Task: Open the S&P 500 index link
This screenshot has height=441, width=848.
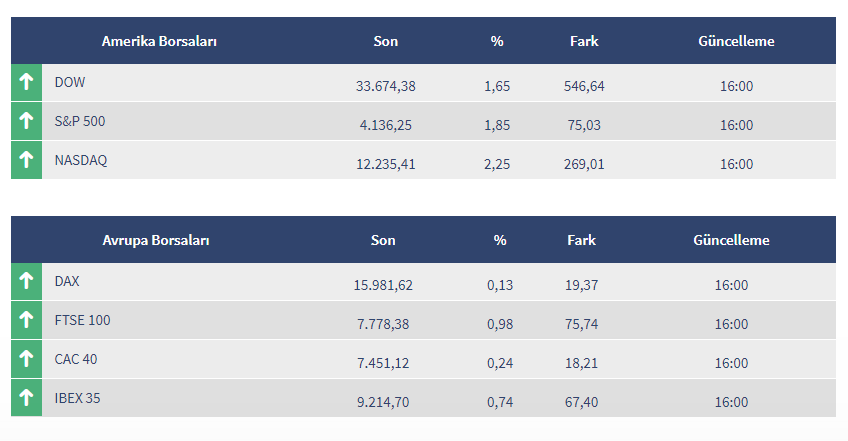Action: click(x=80, y=122)
